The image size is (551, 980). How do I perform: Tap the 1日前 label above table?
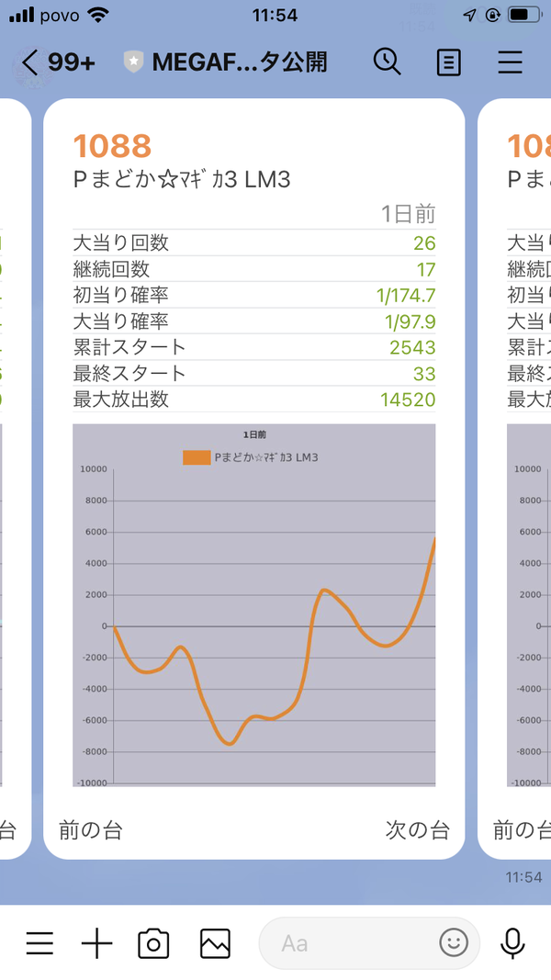(409, 214)
